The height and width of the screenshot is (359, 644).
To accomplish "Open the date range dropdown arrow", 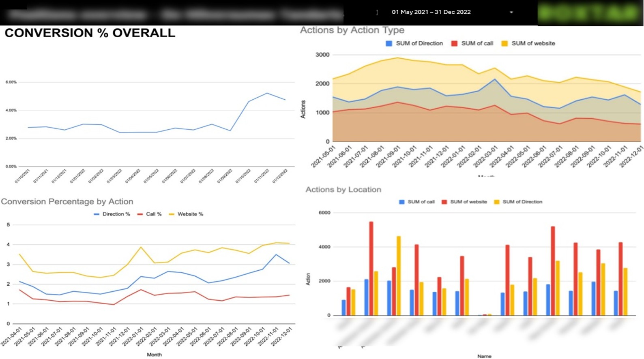I will (511, 12).
